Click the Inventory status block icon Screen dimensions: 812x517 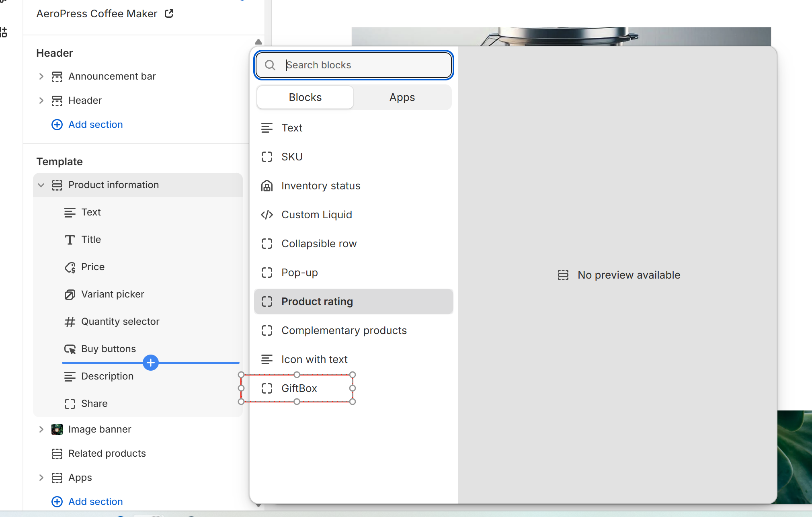pos(267,186)
